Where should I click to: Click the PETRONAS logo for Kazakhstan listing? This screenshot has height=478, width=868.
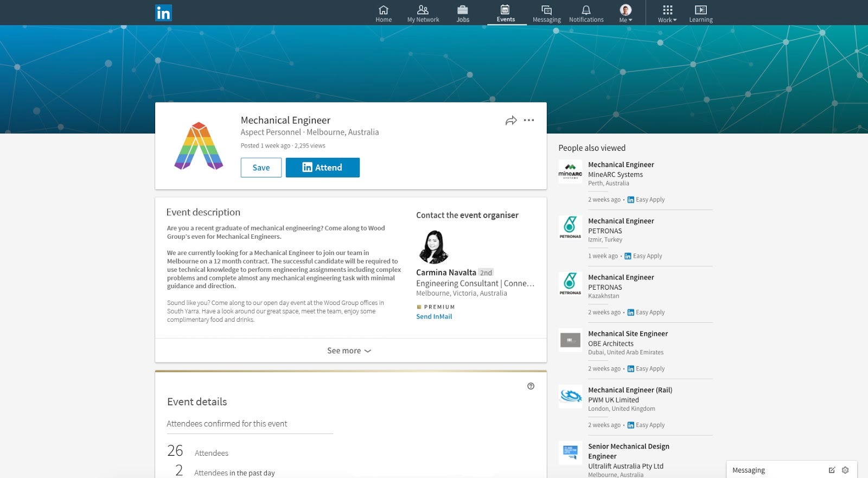pos(570,284)
